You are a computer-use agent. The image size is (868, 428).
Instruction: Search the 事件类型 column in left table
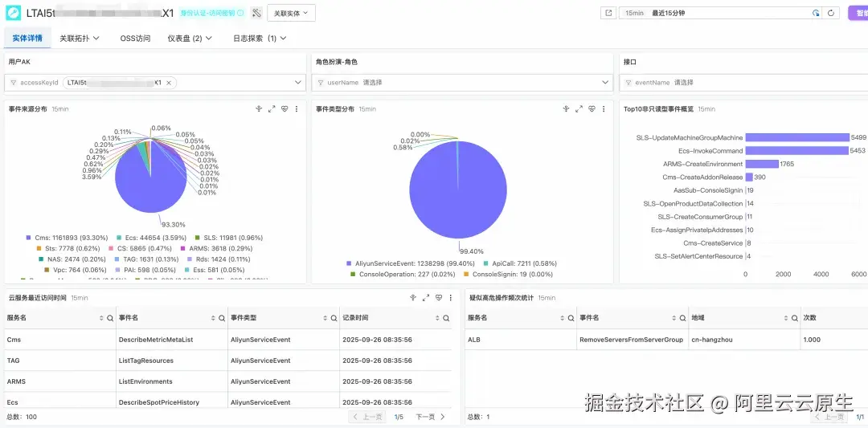tap(334, 319)
